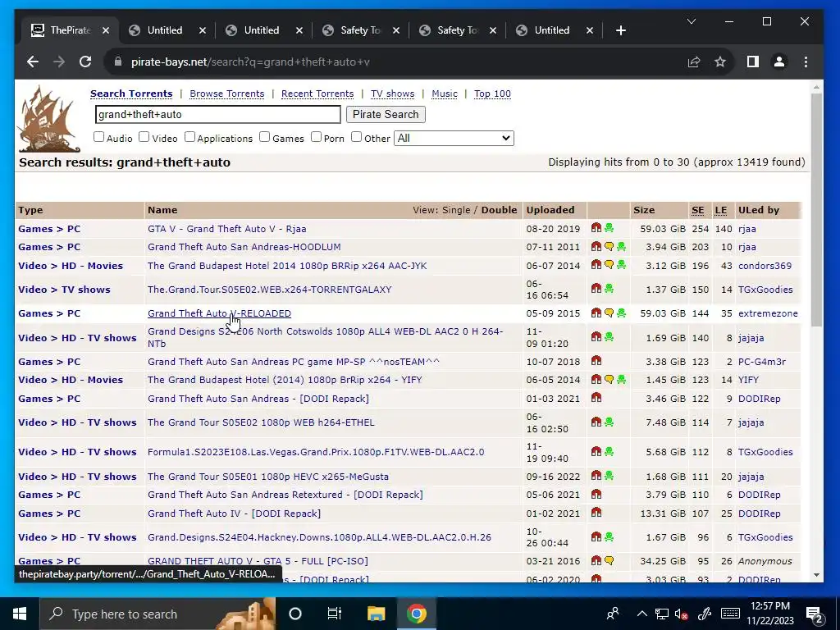Open uploader YIFY link
The height and width of the screenshot is (630, 840).
[x=748, y=380]
